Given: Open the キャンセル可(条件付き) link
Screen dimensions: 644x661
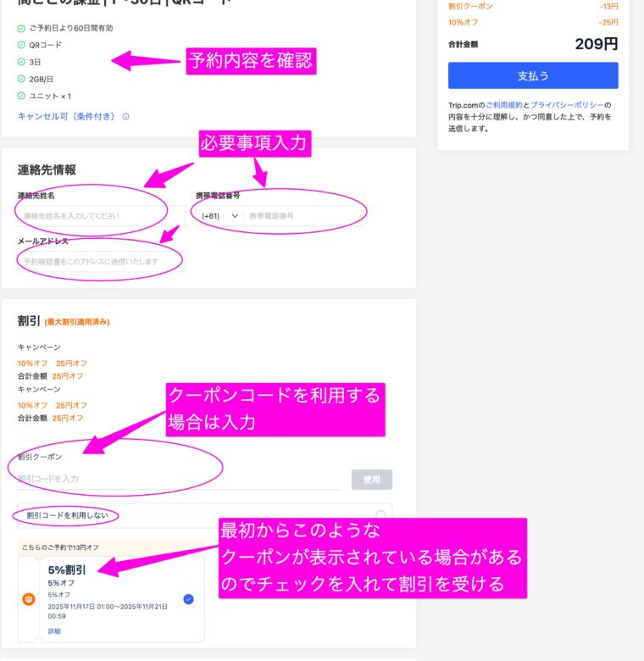Looking at the screenshot, I should tap(66, 117).
